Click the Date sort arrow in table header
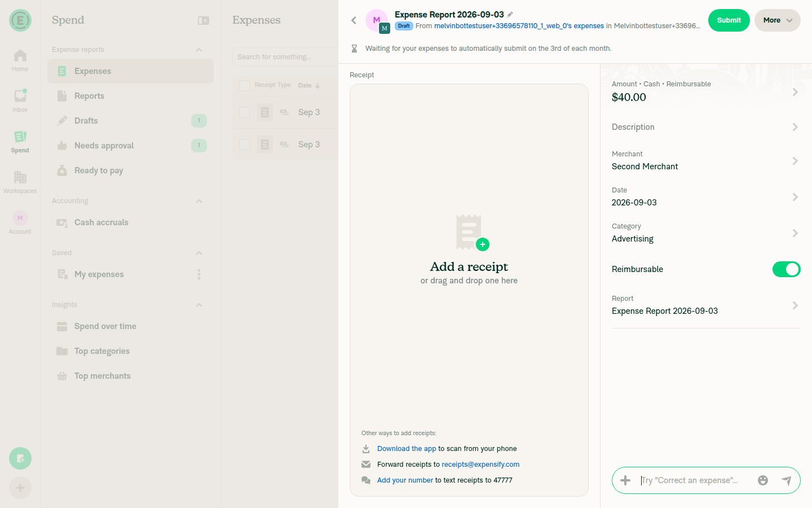812x508 pixels. coord(317,86)
